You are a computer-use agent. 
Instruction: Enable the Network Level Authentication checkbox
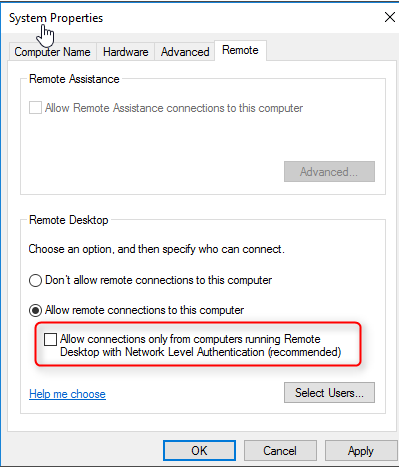coord(50,339)
